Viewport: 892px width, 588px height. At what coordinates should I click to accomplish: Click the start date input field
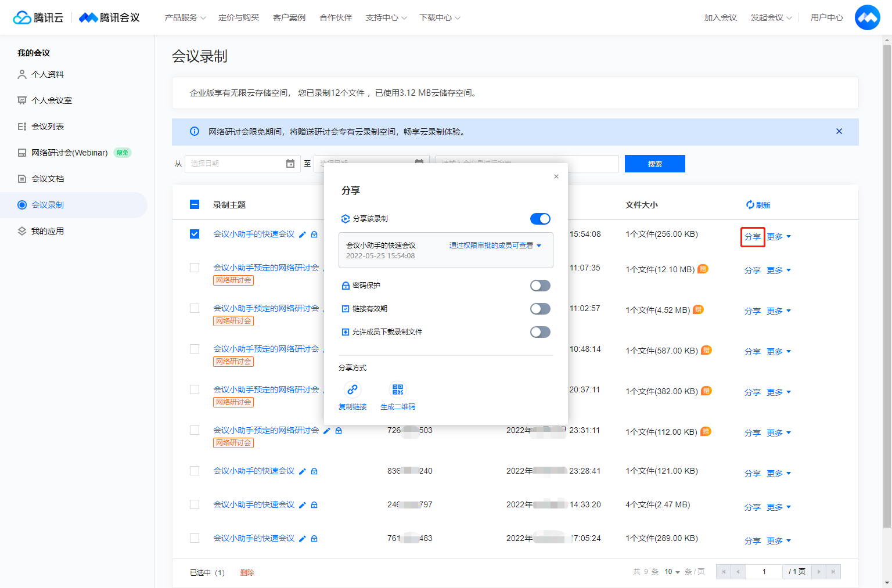tap(243, 164)
